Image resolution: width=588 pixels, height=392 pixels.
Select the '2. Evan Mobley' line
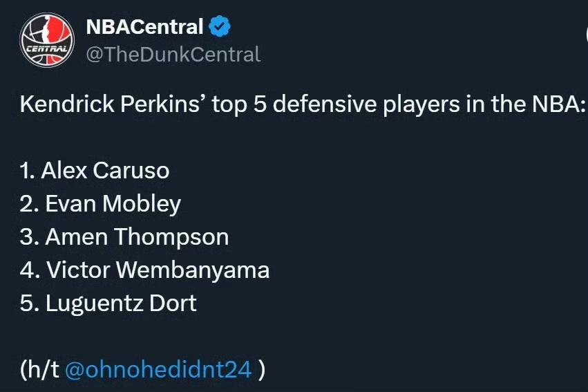pyautogui.click(x=100, y=204)
